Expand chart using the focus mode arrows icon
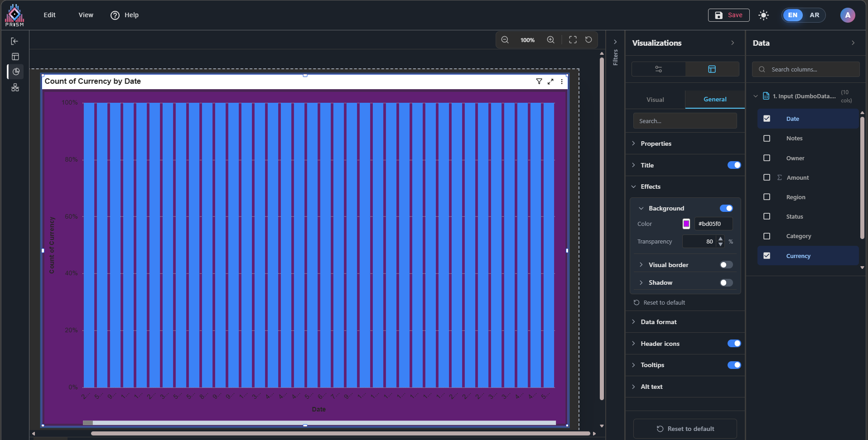The width and height of the screenshot is (868, 440). [x=550, y=81]
